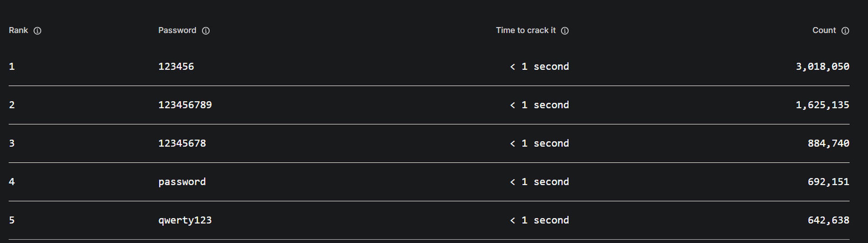Select the qwerty123 password cell
Viewport: 868px width, 243px height.
185,220
